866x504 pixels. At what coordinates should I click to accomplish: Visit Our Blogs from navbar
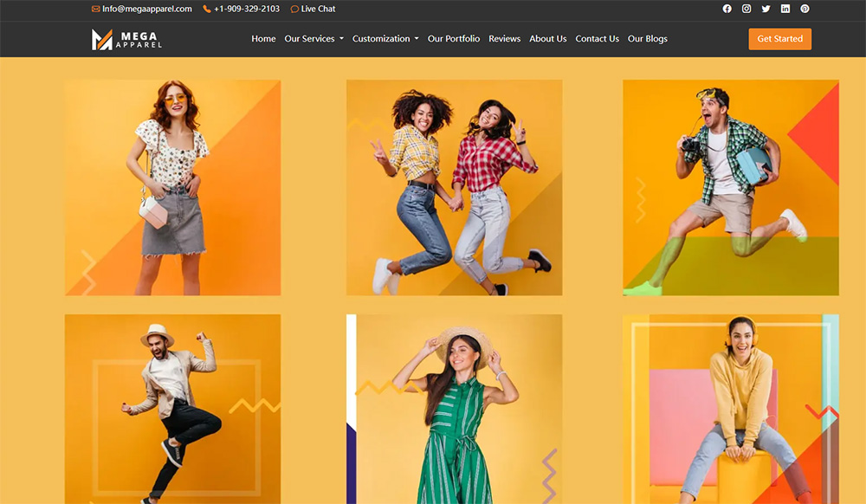tap(647, 39)
